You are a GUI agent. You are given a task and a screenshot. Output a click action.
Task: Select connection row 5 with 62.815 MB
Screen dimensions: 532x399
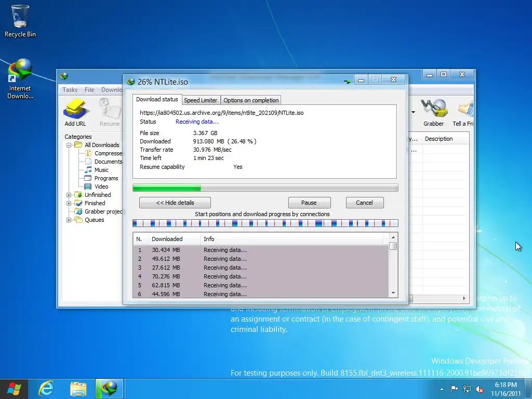261,285
